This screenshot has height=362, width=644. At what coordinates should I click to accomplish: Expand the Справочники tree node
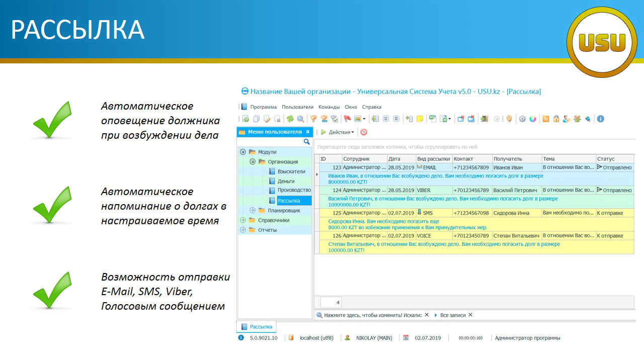point(243,220)
